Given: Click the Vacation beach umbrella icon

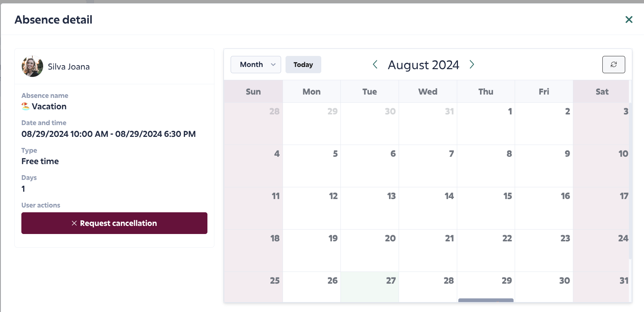Looking at the screenshot, I should [x=25, y=106].
